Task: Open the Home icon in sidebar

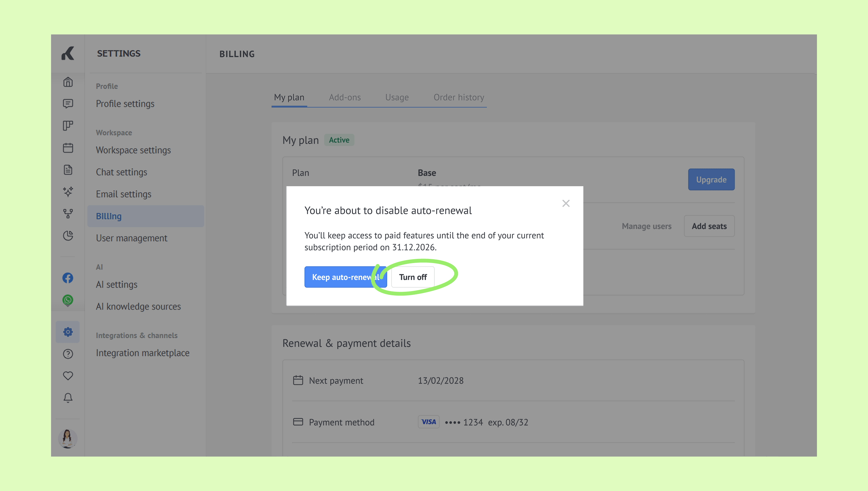Action: click(x=68, y=82)
